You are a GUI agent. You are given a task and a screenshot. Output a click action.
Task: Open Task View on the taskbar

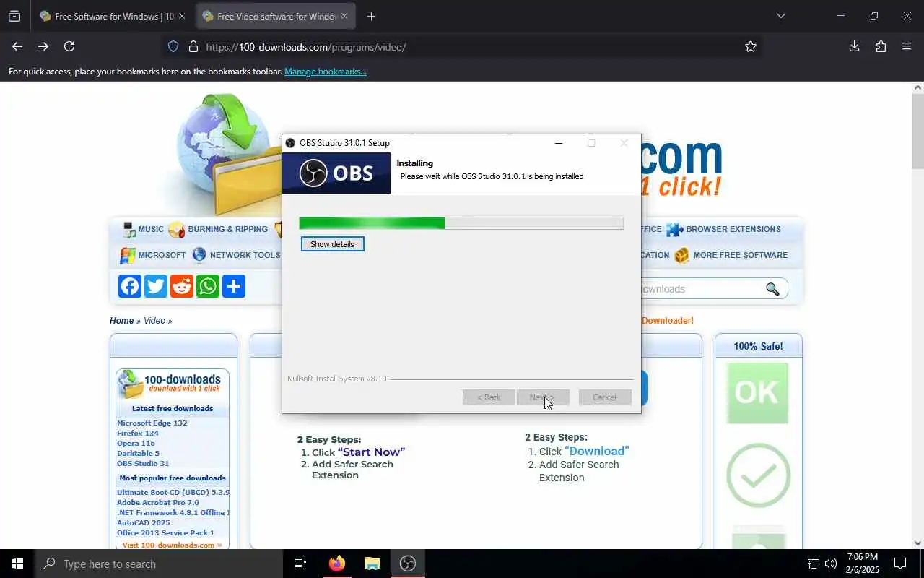(x=300, y=564)
